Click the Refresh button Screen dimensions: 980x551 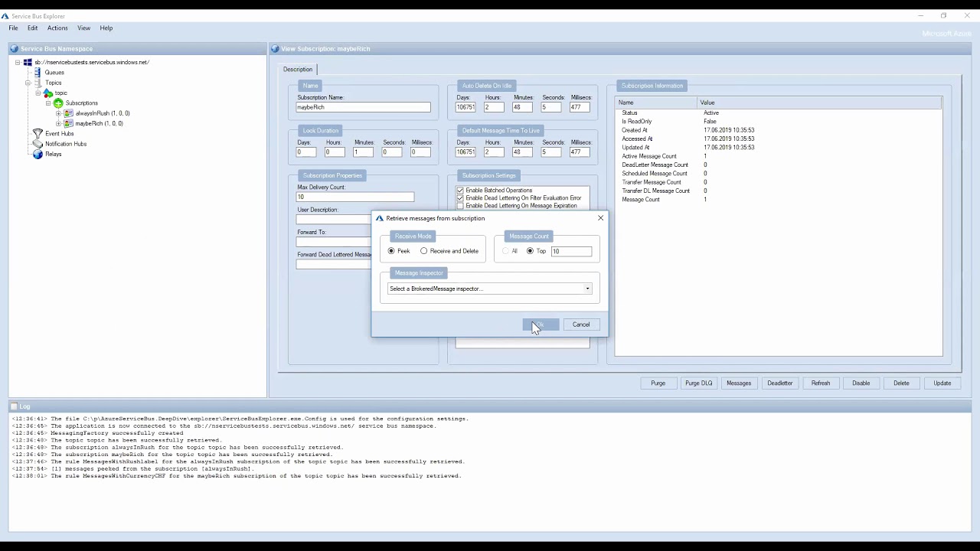[821, 383]
